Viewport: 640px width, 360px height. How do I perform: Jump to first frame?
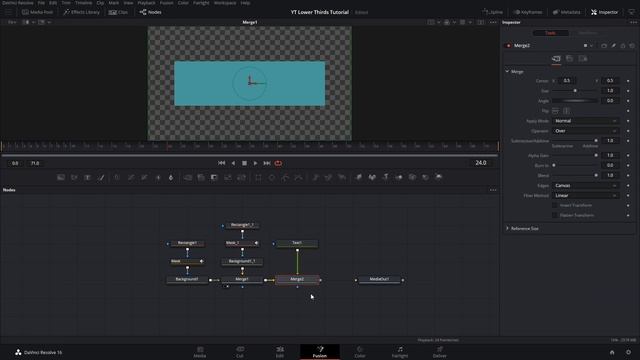coord(222,163)
